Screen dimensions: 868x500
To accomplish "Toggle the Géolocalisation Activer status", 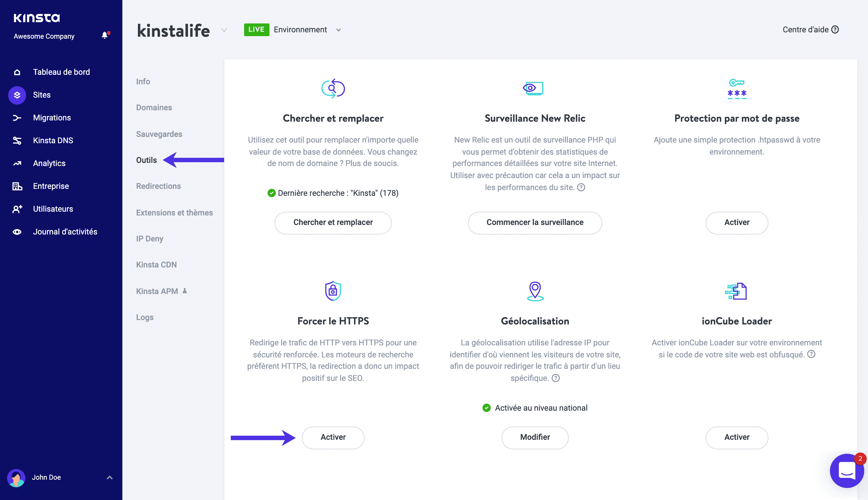I will point(535,437).
